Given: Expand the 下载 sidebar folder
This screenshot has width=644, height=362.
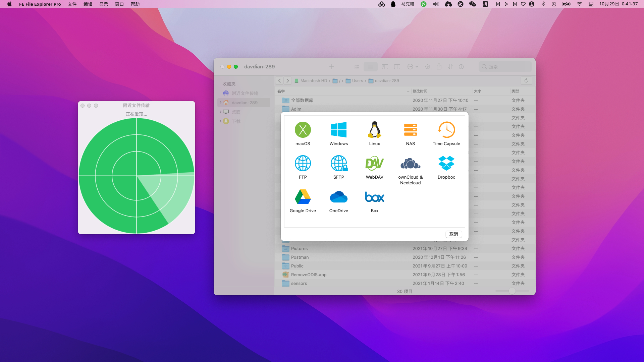Looking at the screenshot, I should pyautogui.click(x=220, y=121).
